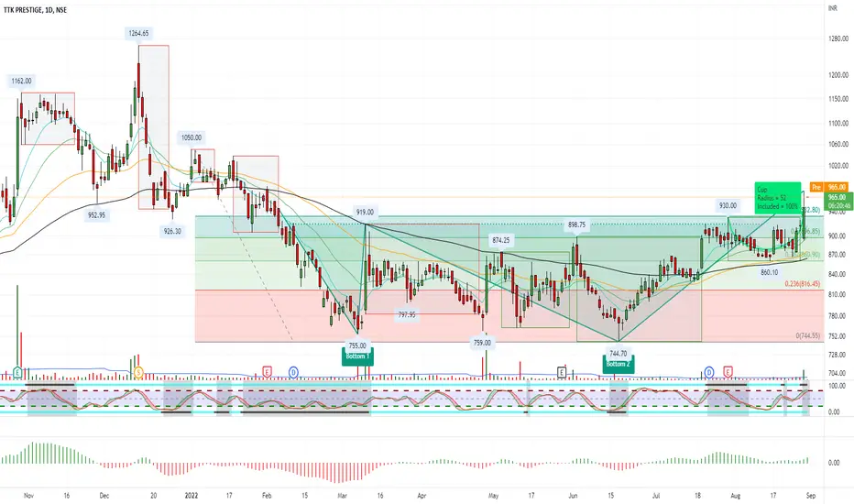
Task: Click the orange Pre market badge
Action: coord(816,187)
